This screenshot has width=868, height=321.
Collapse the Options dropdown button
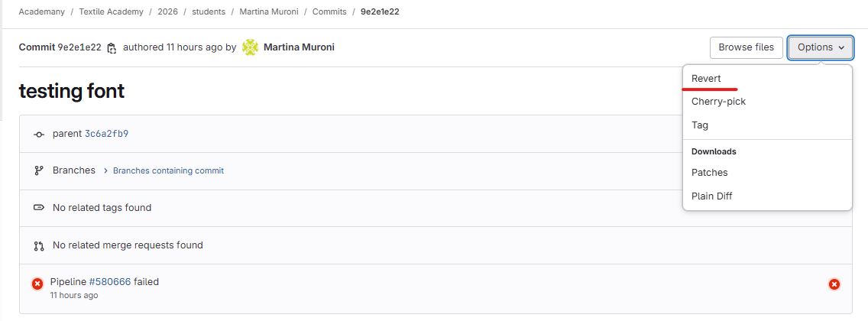pos(821,47)
